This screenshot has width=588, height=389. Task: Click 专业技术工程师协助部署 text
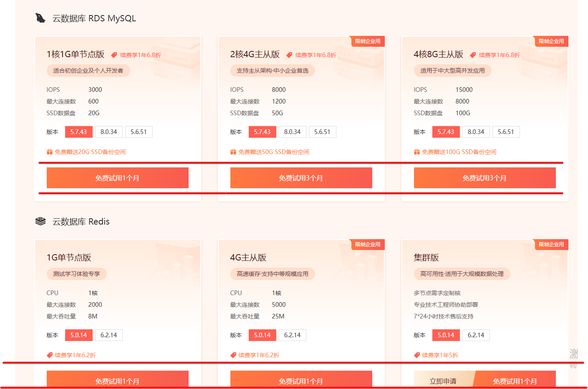(446, 305)
